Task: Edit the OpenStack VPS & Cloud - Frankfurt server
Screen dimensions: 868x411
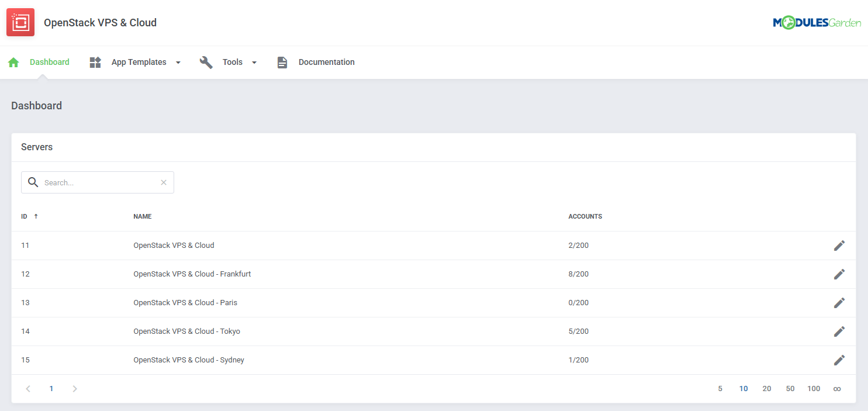Action: (839, 274)
